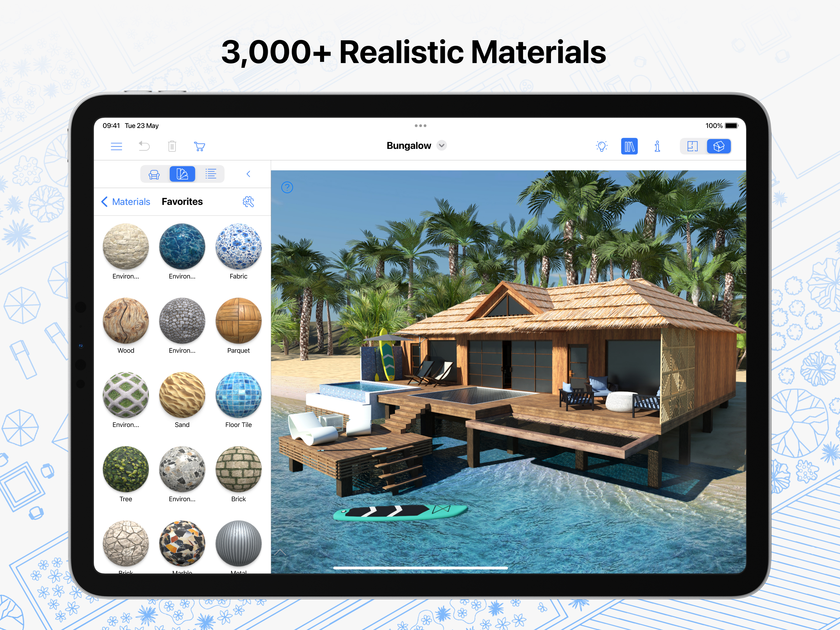Screen dimensions: 840x630
Task: Collapse the library sidebar chevron
Action: (248, 174)
